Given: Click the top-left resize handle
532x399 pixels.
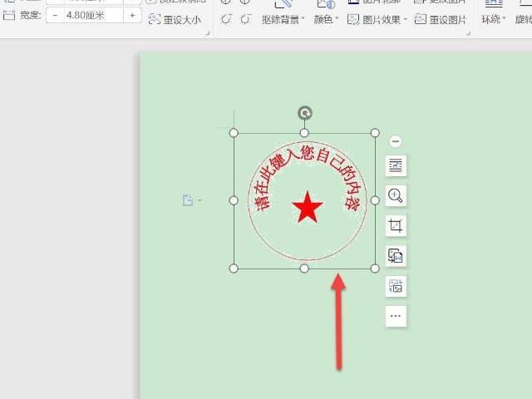Looking at the screenshot, I should (234, 133).
